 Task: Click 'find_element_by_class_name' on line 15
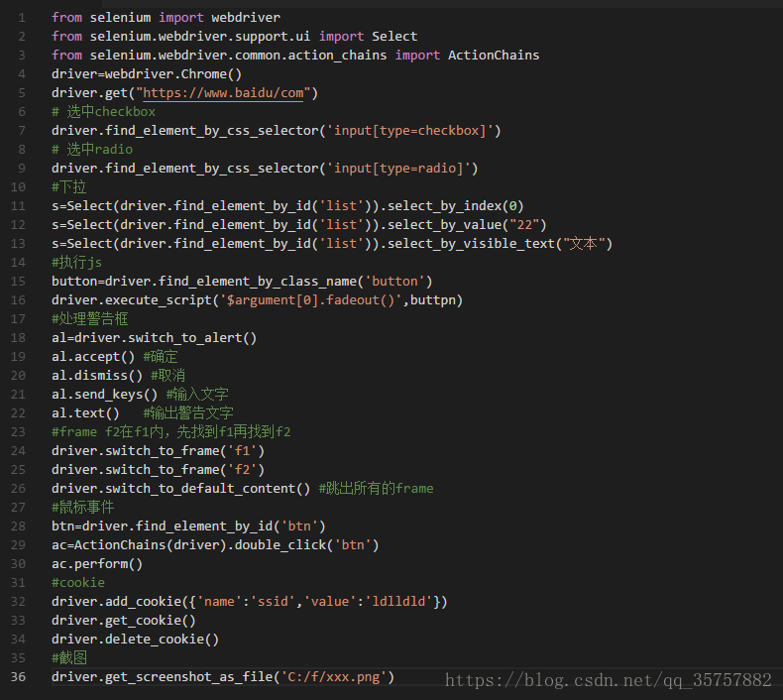[257, 282]
